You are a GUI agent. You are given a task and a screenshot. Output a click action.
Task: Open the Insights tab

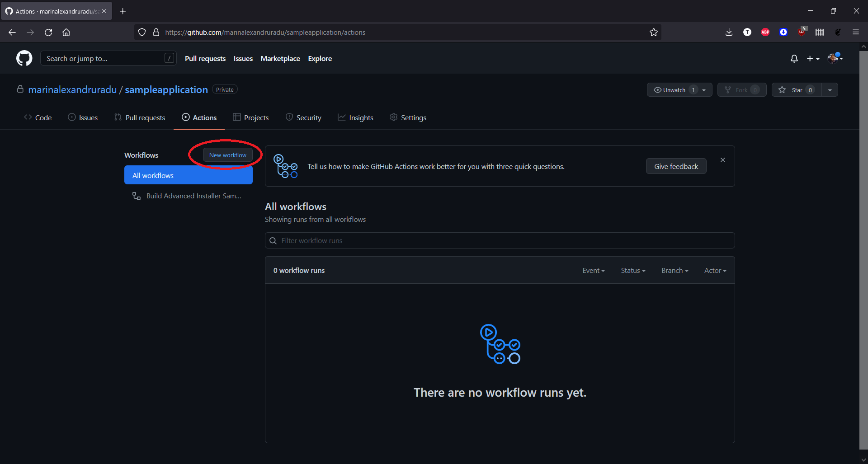(355, 117)
